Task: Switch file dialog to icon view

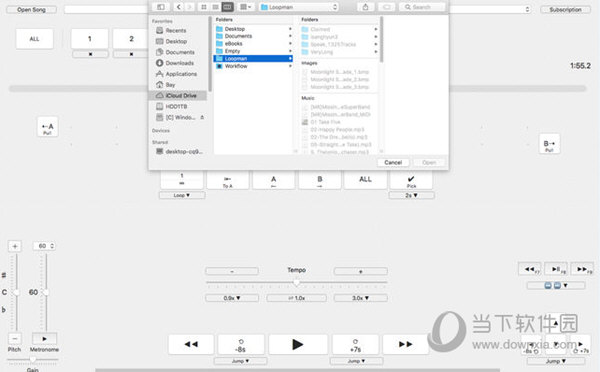Action: [x=204, y=7]
